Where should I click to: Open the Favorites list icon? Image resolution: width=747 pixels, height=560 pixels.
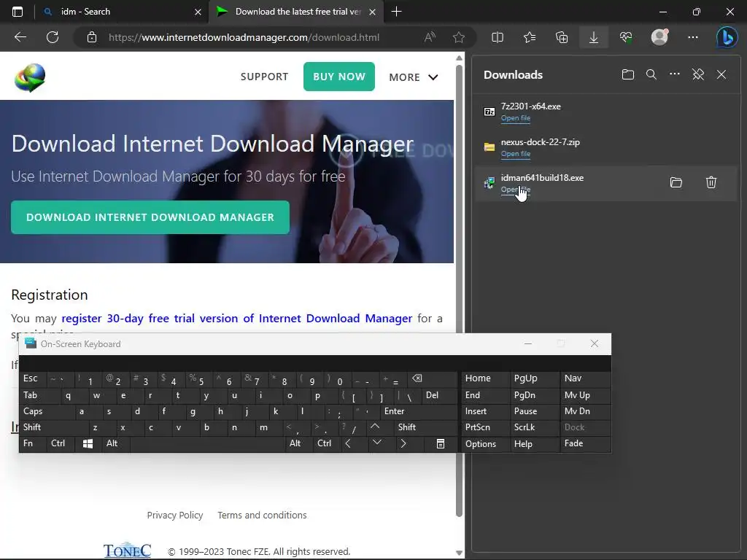[x=530, y=37]
